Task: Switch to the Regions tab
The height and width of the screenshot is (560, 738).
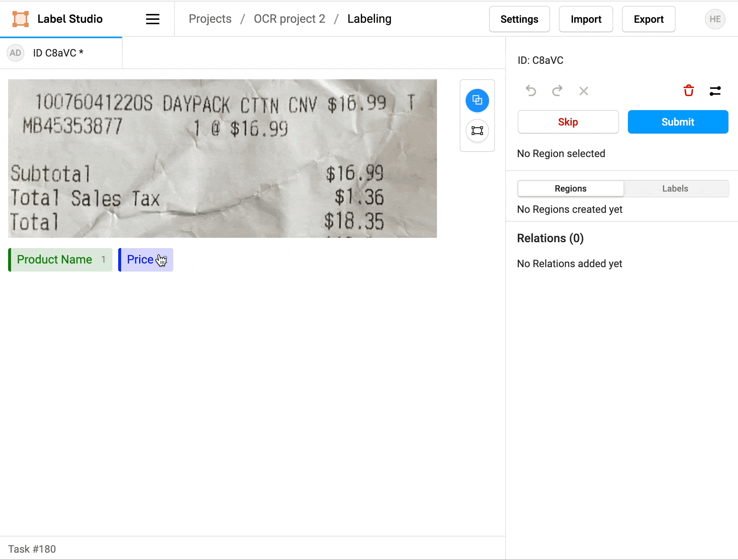Action: 571,189
